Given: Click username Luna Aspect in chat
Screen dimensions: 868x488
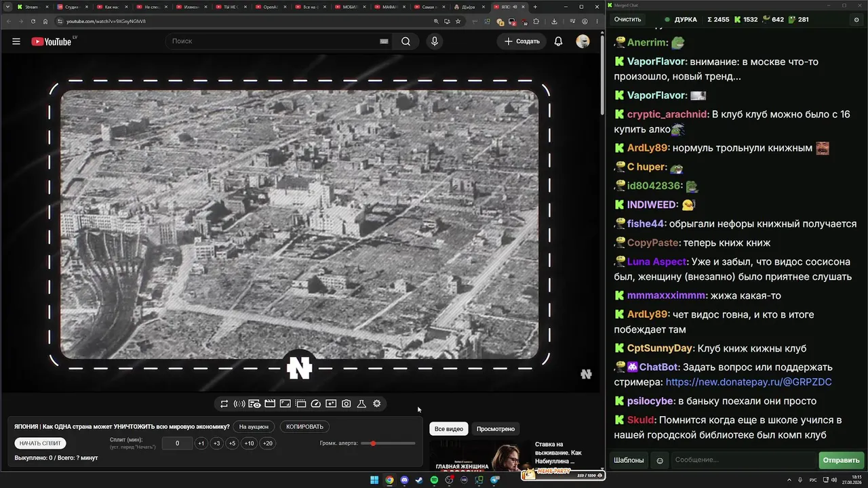Looking at the screenshot, I should (657, 262).
